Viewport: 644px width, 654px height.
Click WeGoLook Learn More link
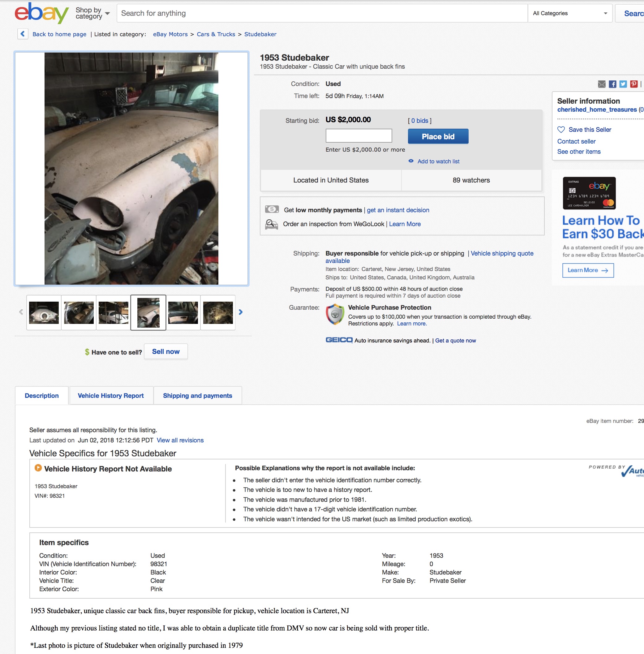tap(405, 224)
